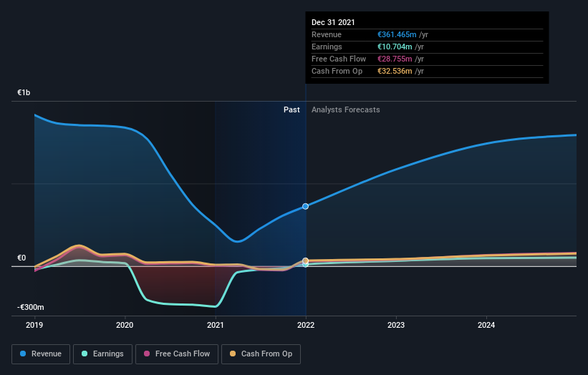588x375 pixels.
Task: Click the Analysts Forecasts label
Action: pos(346,109)
